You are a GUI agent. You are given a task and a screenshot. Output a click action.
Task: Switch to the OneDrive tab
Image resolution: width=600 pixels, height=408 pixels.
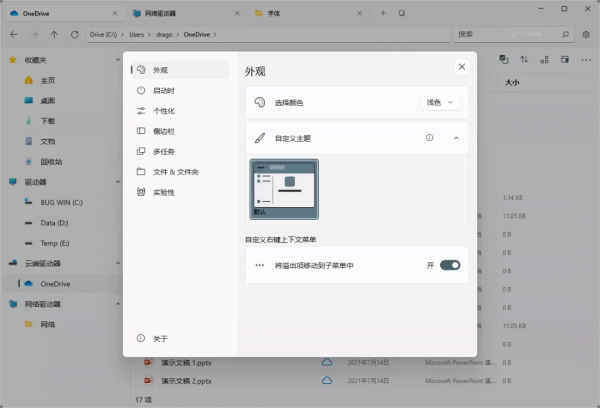(x=63, y=13)
